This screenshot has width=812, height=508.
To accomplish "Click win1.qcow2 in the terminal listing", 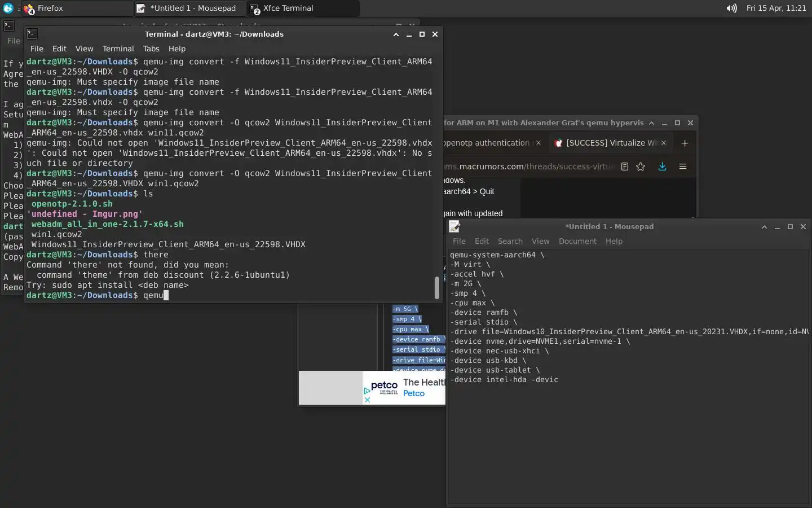I will pyautogui.click(x=56, y=234).
